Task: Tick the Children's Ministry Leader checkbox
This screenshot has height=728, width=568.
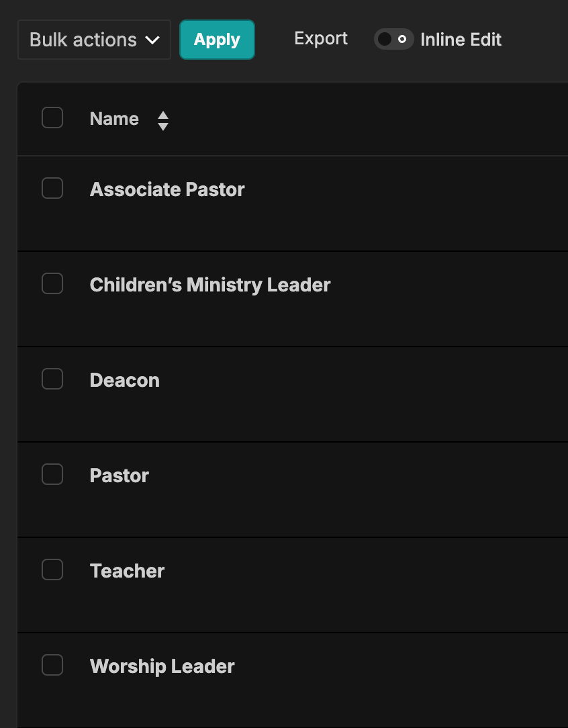Action: pyautogui.click(x=52, y=284)
